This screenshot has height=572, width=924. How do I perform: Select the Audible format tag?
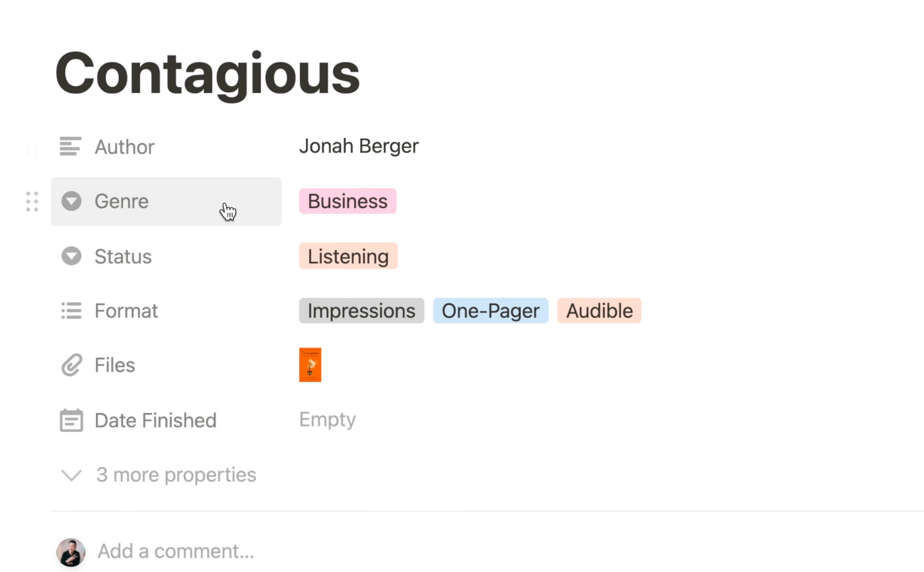click(599, 311)
